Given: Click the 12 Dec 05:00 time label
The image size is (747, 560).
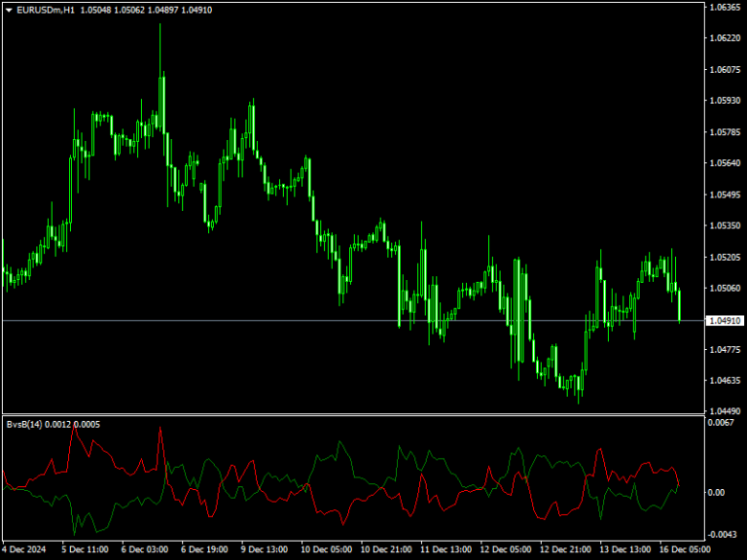Looking at the screenshot, I should [506, 549].
